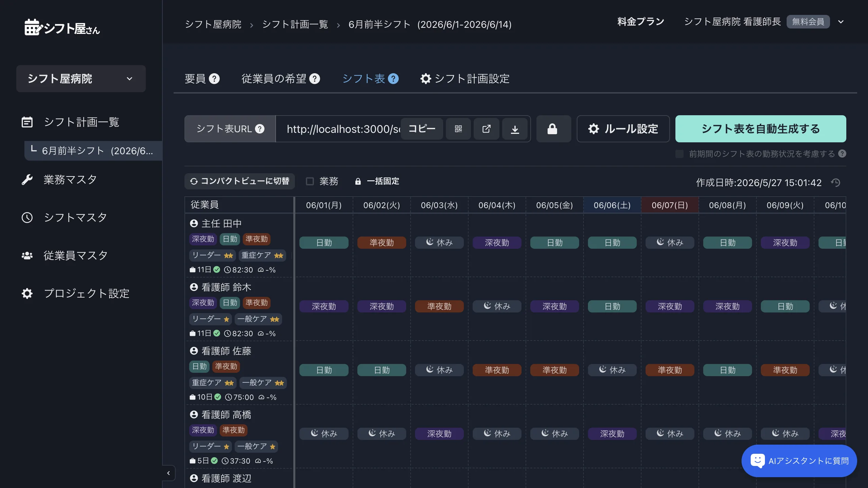The width and height of the screenshot is (868, 488).
Task: Click the AI assistant chat icon
Action: [757, 461]
